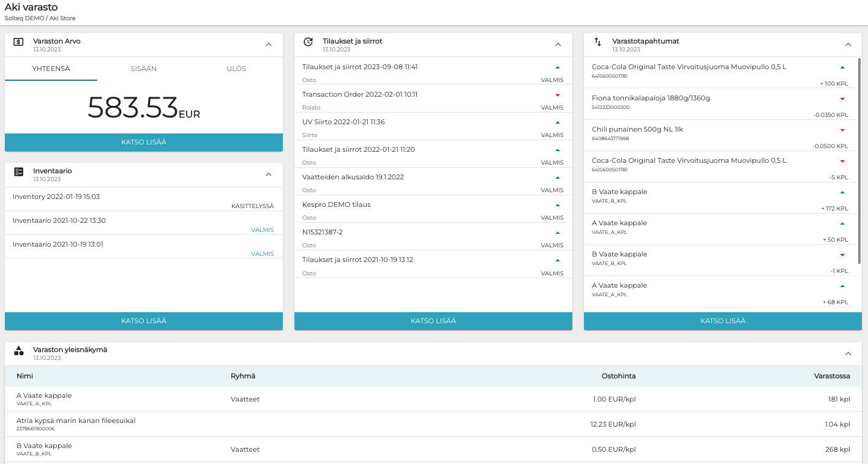The image size is (868, 464).
Task: Collapse the Varaston Arvo card
Action: click(x=268, y=45)
